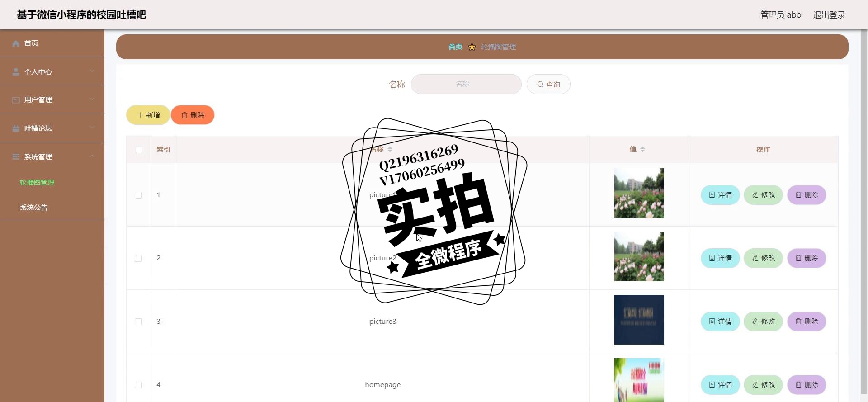Click 修改 for homepage row
The height and width of the screenshot is (402, 868).
[764, 385]
